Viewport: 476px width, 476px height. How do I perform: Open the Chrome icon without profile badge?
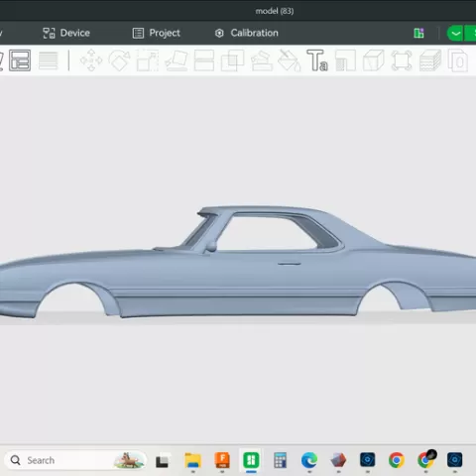(397, 460)
